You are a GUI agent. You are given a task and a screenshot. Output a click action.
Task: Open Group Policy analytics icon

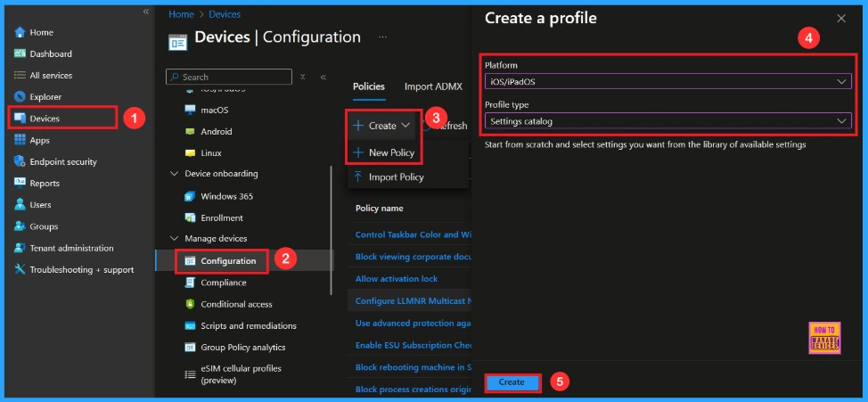click(190, 348)
